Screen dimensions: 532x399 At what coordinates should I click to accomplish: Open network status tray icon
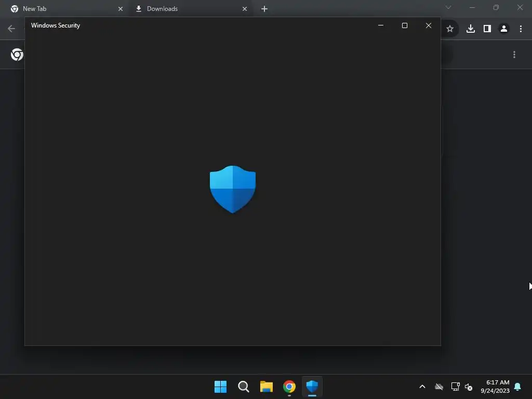pos(455,387)
